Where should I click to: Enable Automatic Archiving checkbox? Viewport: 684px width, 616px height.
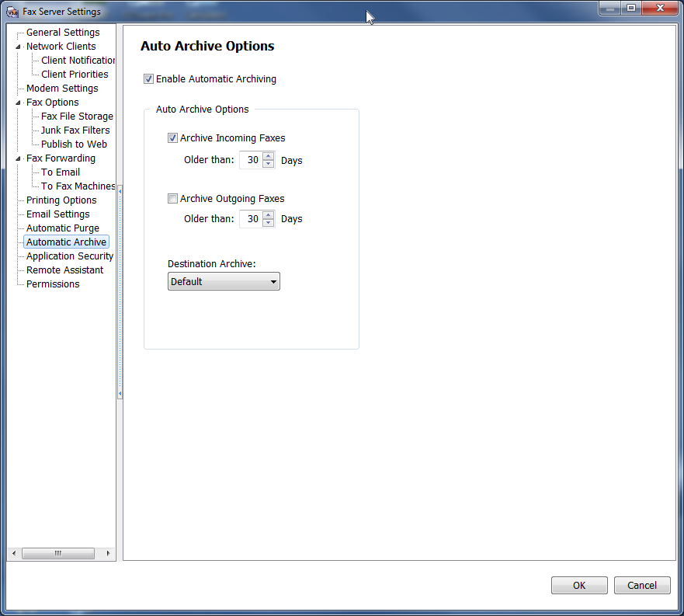pyautogui.click(x=148, y=79)
